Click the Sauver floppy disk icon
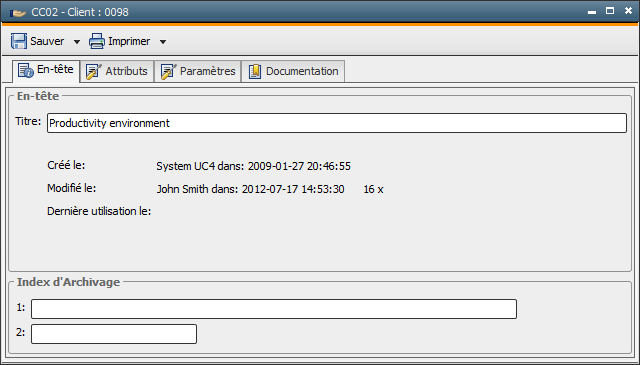Viewport: 640px width, 365px height. click(x=19, y=41)
